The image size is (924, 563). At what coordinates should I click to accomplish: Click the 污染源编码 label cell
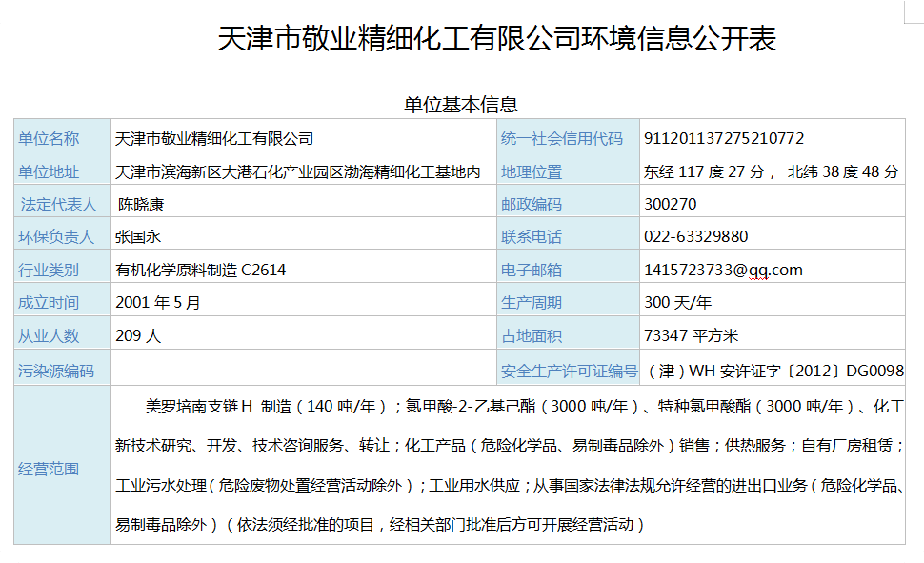pyautogui.click(x=63, y=368)
